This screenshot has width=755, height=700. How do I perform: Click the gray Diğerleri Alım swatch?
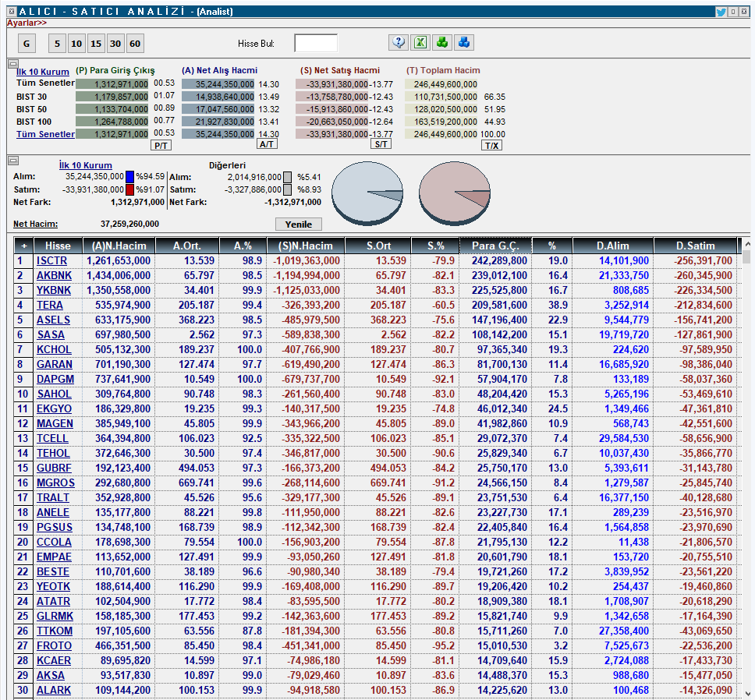[x=288, y=177]
